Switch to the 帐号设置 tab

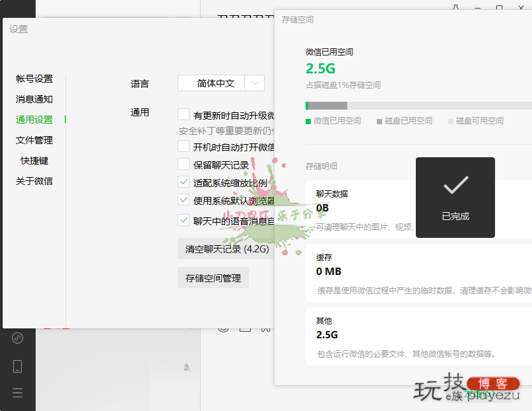click(x=34, y=79)
